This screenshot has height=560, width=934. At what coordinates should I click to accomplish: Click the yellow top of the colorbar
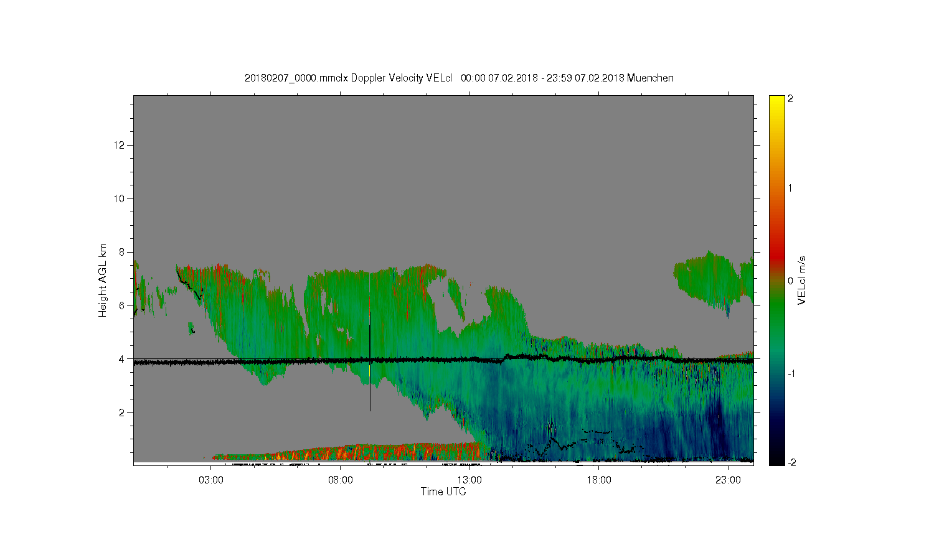pos(776,101)
